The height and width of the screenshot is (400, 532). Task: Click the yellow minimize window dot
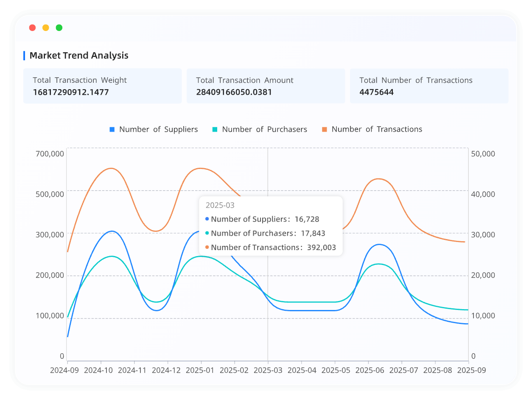(x=46, y=28)
